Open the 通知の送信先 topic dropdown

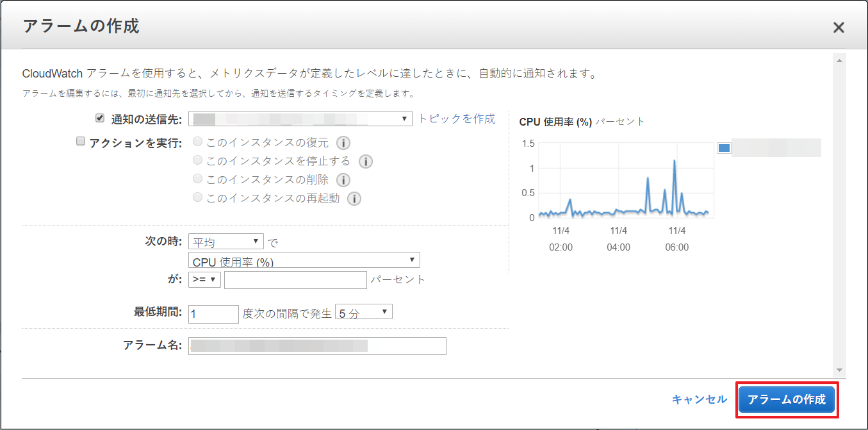(300, 119)
